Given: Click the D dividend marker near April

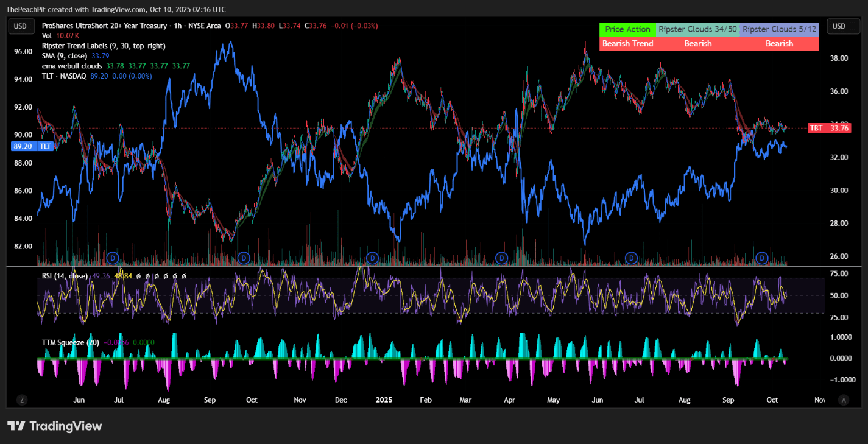Looking at the screenshot, I should coord(502,258).
